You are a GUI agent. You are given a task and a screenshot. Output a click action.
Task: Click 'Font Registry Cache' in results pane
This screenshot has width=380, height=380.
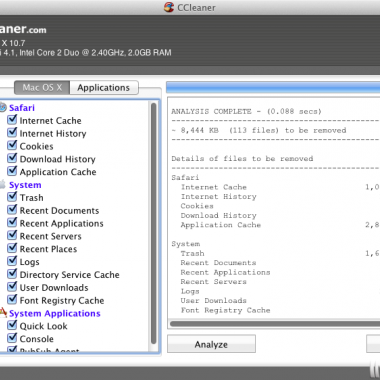225,310
